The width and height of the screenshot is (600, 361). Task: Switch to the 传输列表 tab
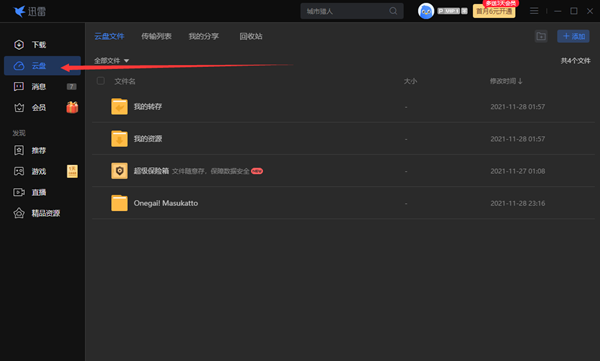[x=156, y=36]
